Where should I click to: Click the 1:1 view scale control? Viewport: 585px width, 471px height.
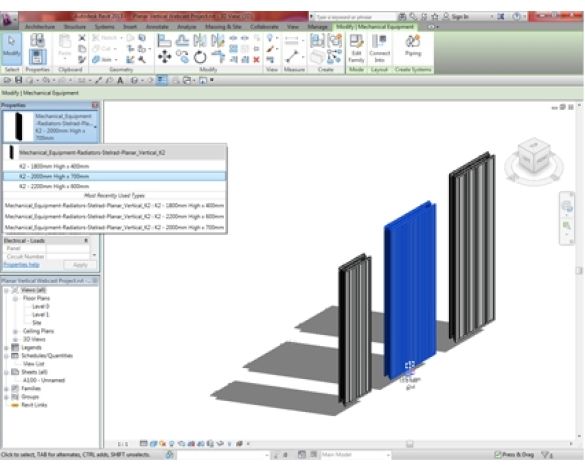click(123, 444)
